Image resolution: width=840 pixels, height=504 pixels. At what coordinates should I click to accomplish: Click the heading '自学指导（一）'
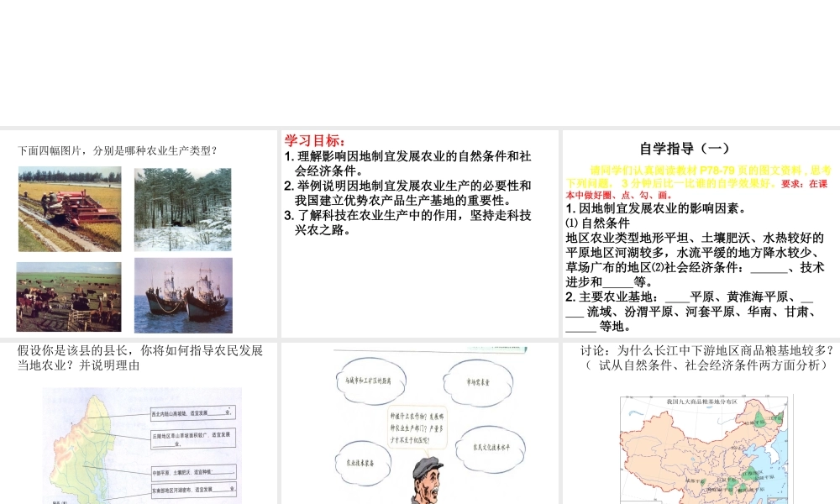click(x=685, y=149)
